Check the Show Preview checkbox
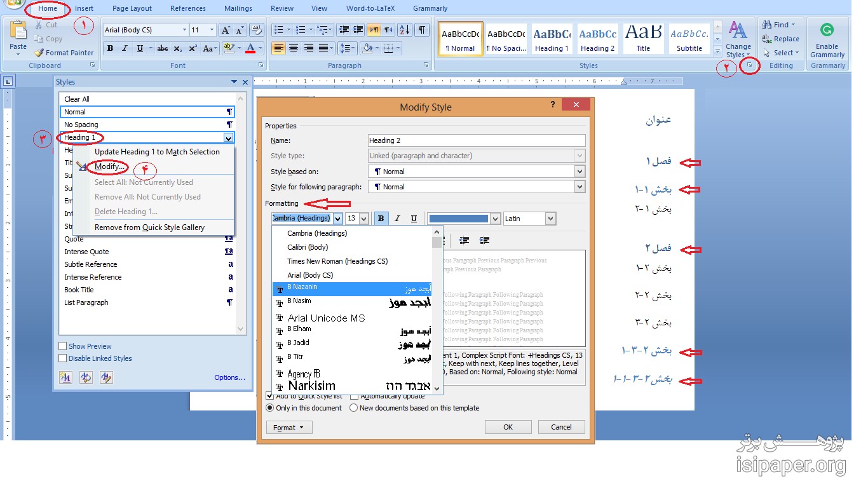The image size is (868, 488). tap(62, 346)
